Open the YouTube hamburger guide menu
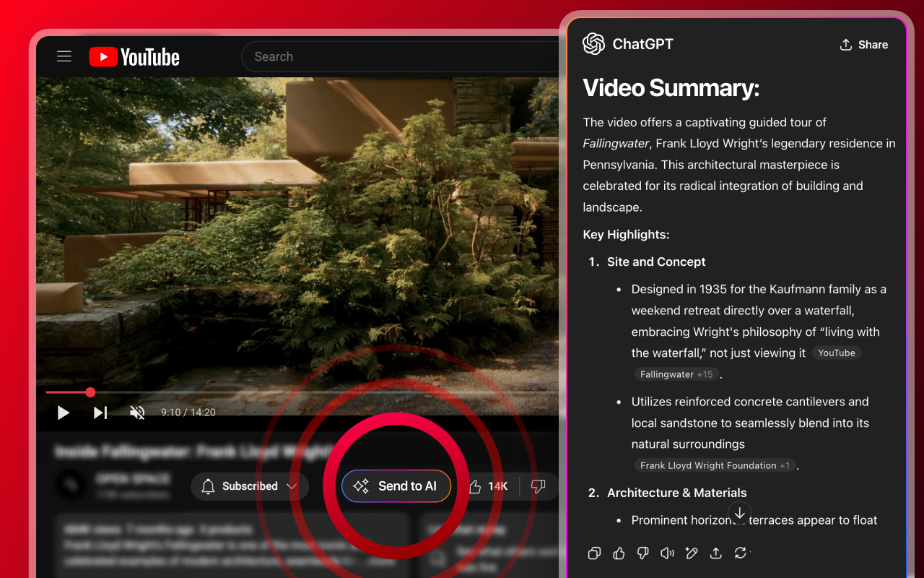Viewport: 924px width, 578px height. click(64, 56)
